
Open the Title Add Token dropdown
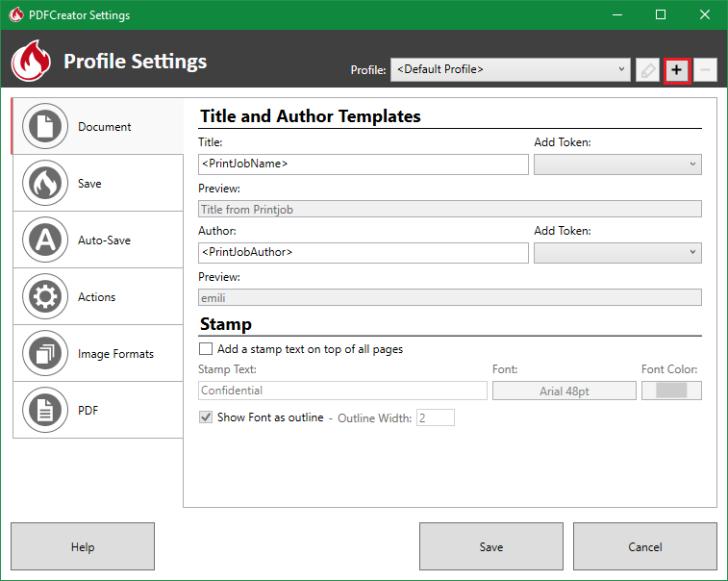[617, 164]
